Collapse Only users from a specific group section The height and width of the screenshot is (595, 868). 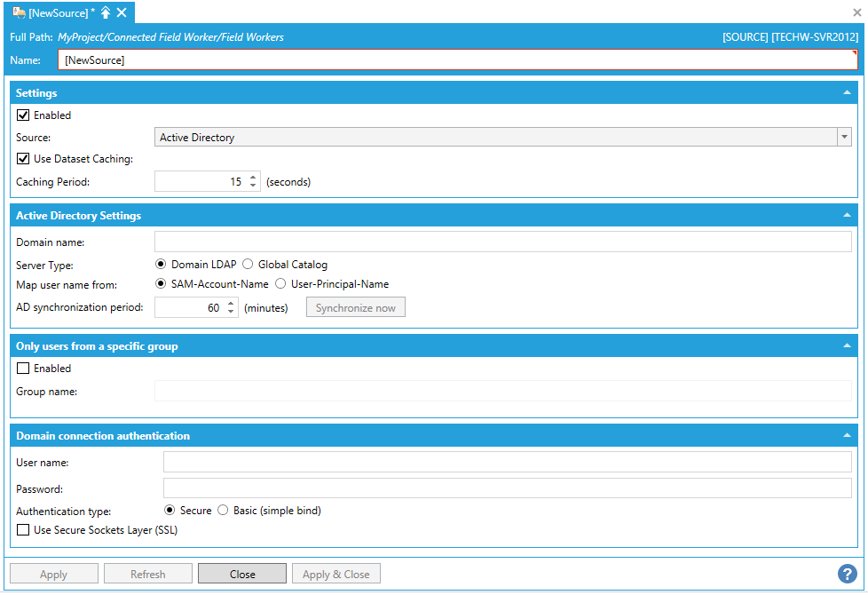click(847, 345)
